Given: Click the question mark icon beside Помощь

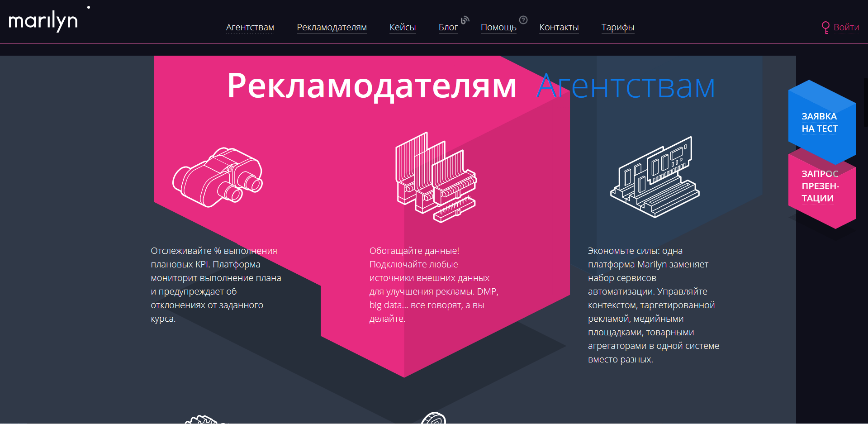Looking at the screenshot, I should 523,20.
